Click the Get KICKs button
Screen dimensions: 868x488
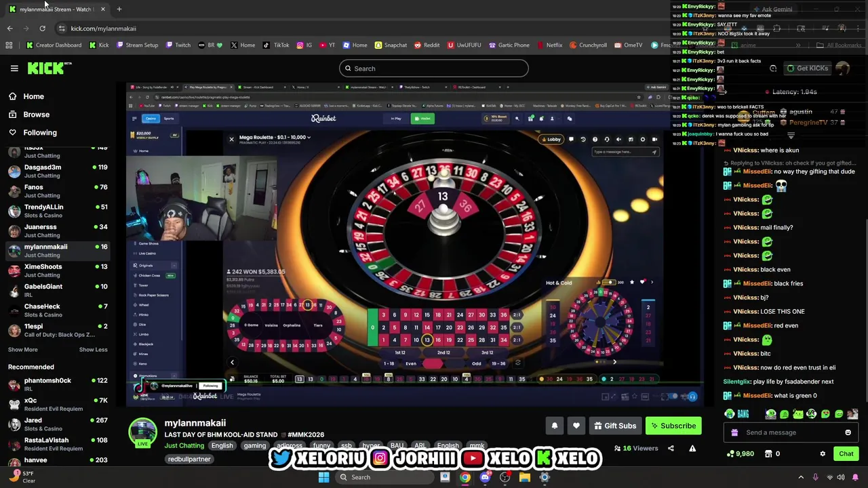click(807, 68)
